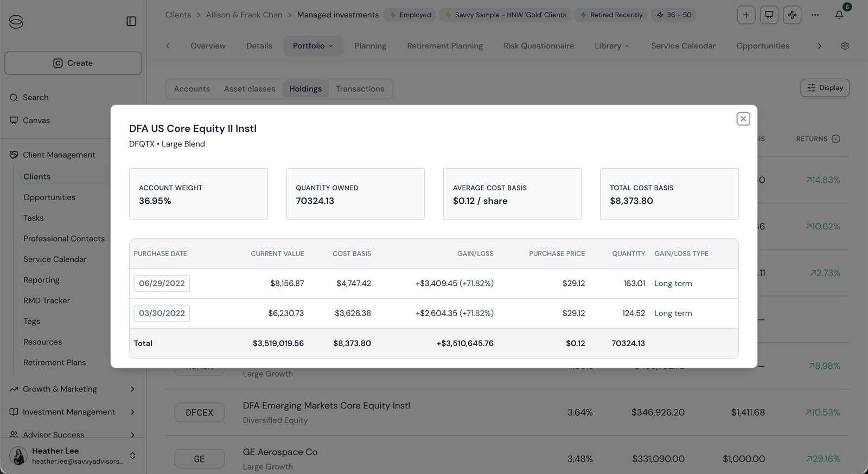
Task: Expand Investment Management section chevron
Action: point(132,412)
